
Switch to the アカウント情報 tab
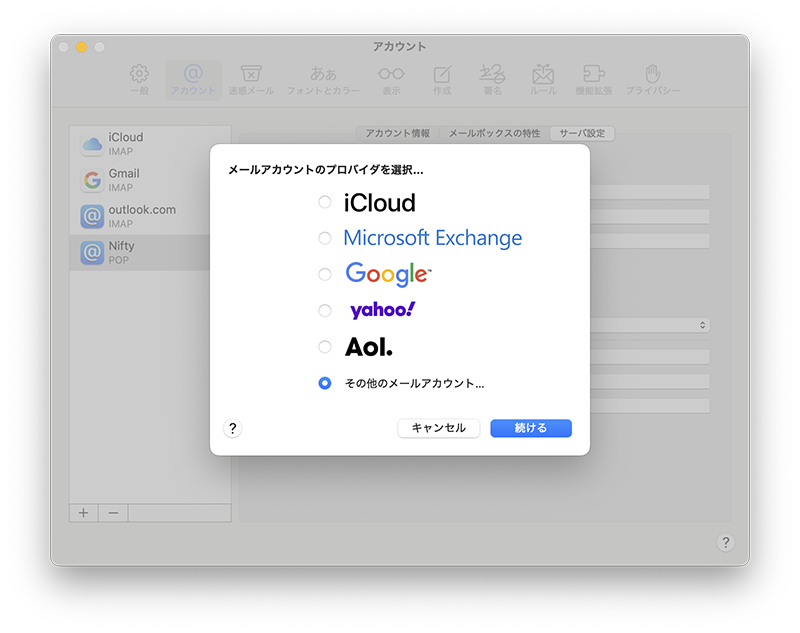(397, 133)
